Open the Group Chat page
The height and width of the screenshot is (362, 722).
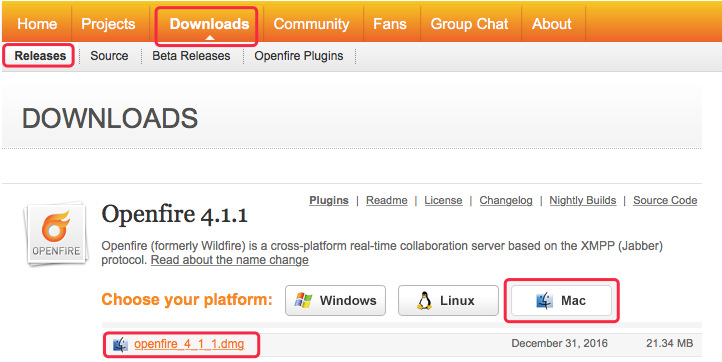(x=469, y=24)
